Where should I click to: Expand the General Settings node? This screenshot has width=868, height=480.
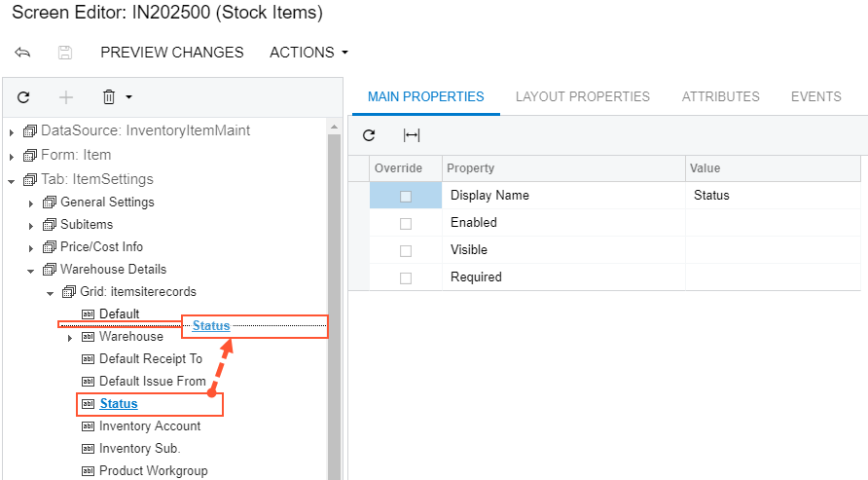pyautogui.click(x=31, y=203)
